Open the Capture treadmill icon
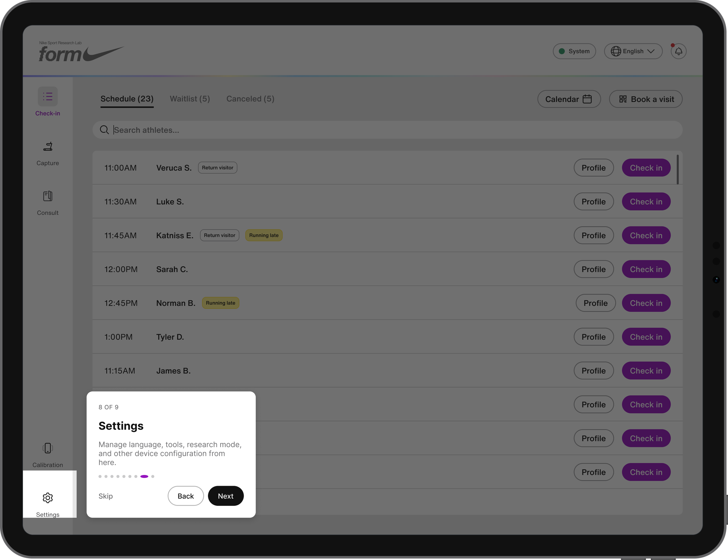 pos(48,146)
